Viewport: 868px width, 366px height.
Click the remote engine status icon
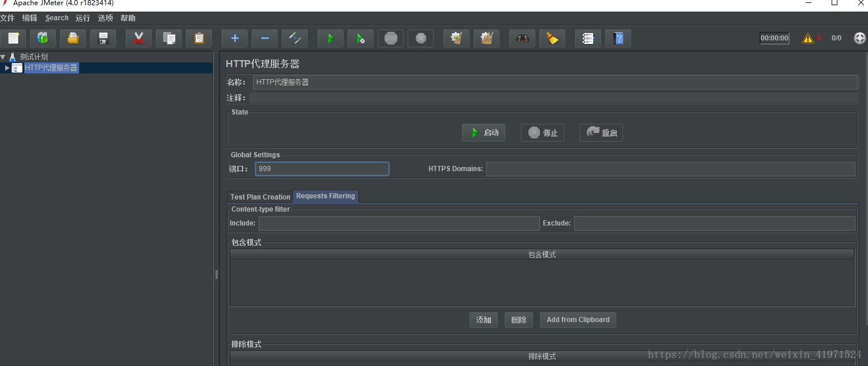tap(860, 38)
